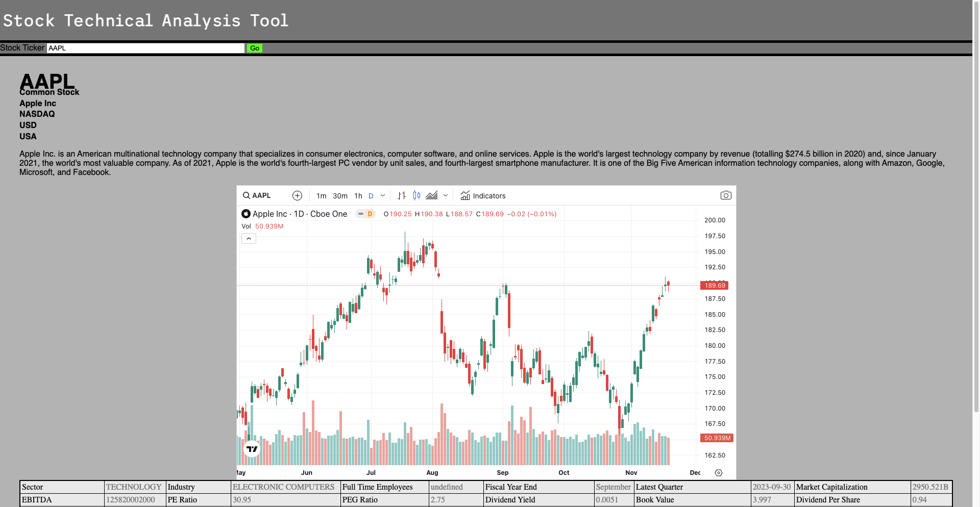Click the Nov time axis label
This screenshot has width=980, height=507.
coord(631,473)
